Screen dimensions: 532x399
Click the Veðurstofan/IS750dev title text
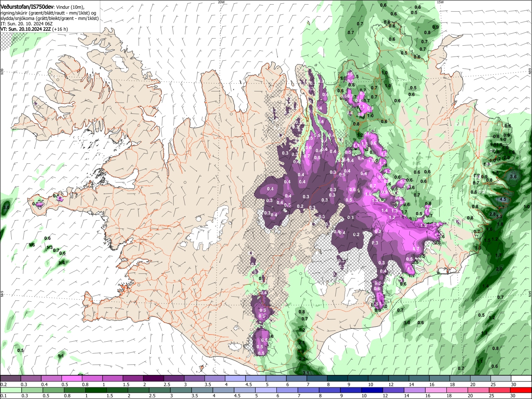[27, 7]
